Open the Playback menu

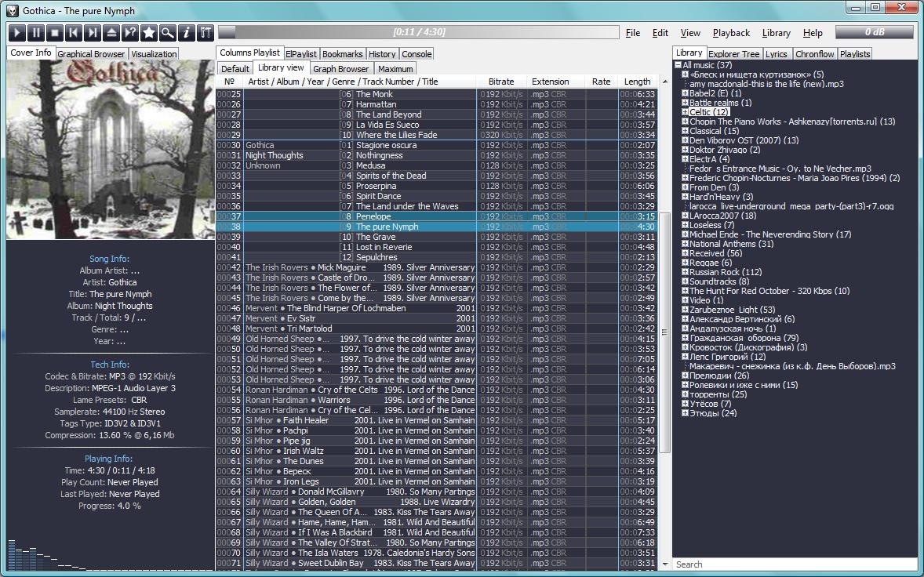tap(731, 33)
